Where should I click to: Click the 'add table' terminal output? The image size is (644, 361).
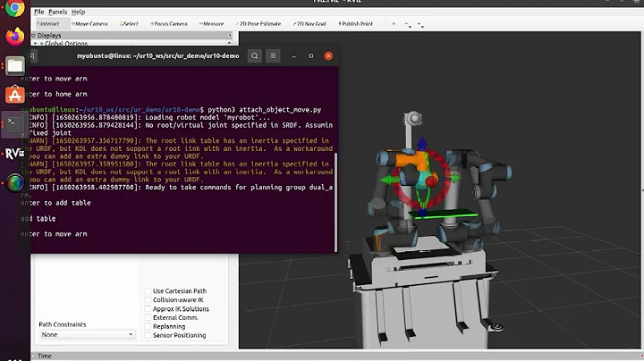[x=38, y=219]
